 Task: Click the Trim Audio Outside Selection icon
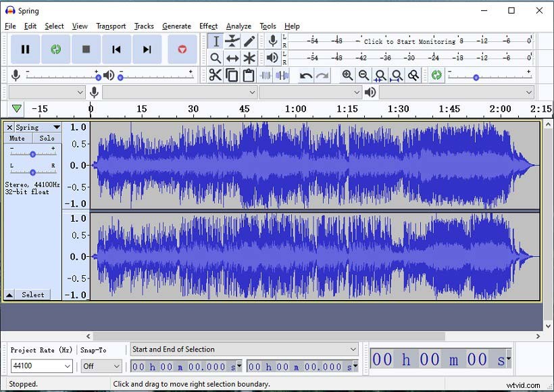click(x=265, y=75)
